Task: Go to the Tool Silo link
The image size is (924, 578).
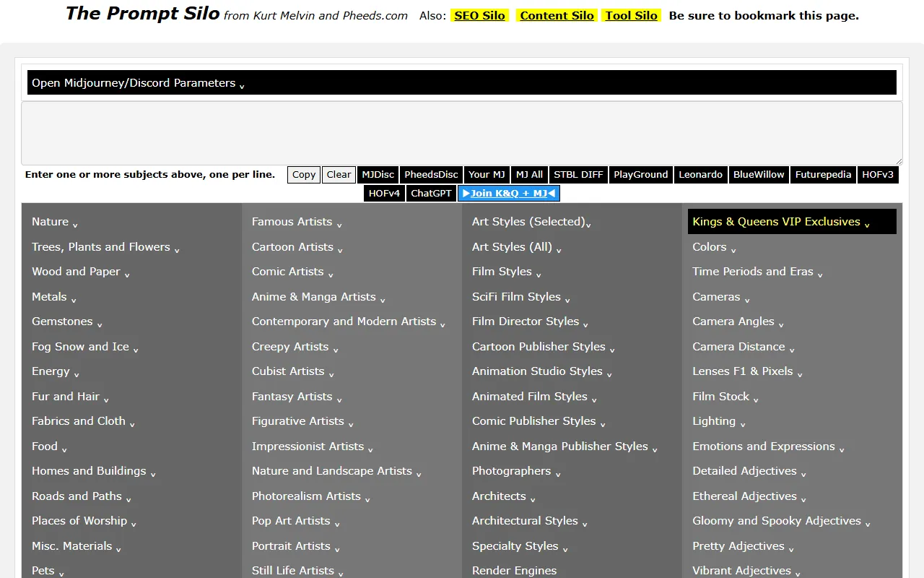Action: (631, 15)
